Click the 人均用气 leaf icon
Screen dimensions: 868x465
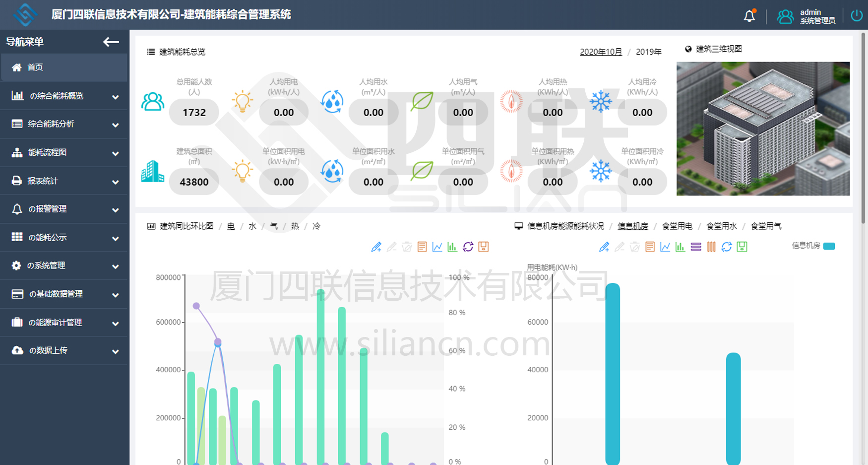pyautogui.click(x=422, y=102)
